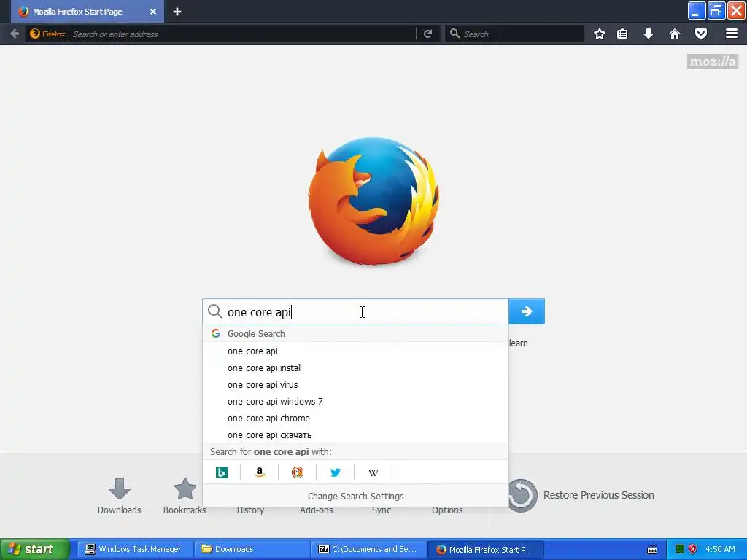This screenshot has height=560, width=747.
Task: Switch to Windows Task Manager taskbar item
Action: tap(134, 549)
